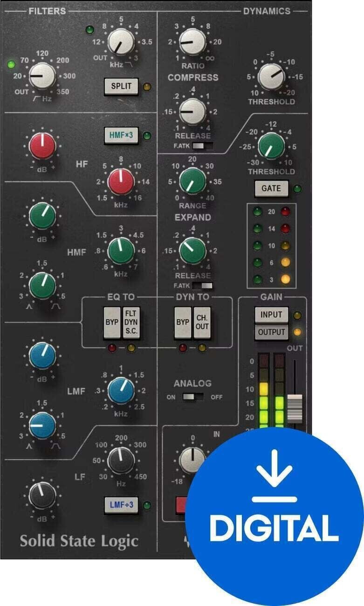This screenshot has width=364, height=606.
Task: Flip the ANALOG on/off switch
Action: click(193, 397)
